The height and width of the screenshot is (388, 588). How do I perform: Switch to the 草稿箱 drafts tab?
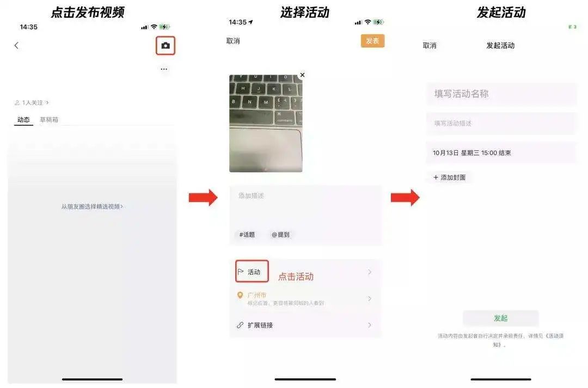click(49, 120)
